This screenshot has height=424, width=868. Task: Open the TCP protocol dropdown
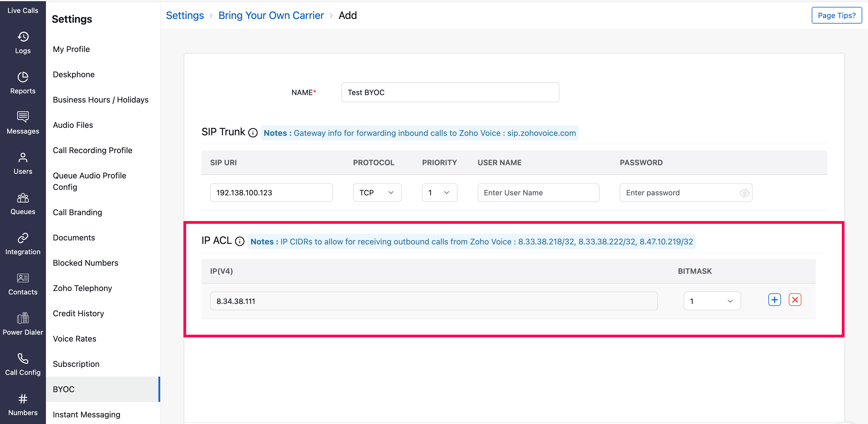tap(377, 193)
